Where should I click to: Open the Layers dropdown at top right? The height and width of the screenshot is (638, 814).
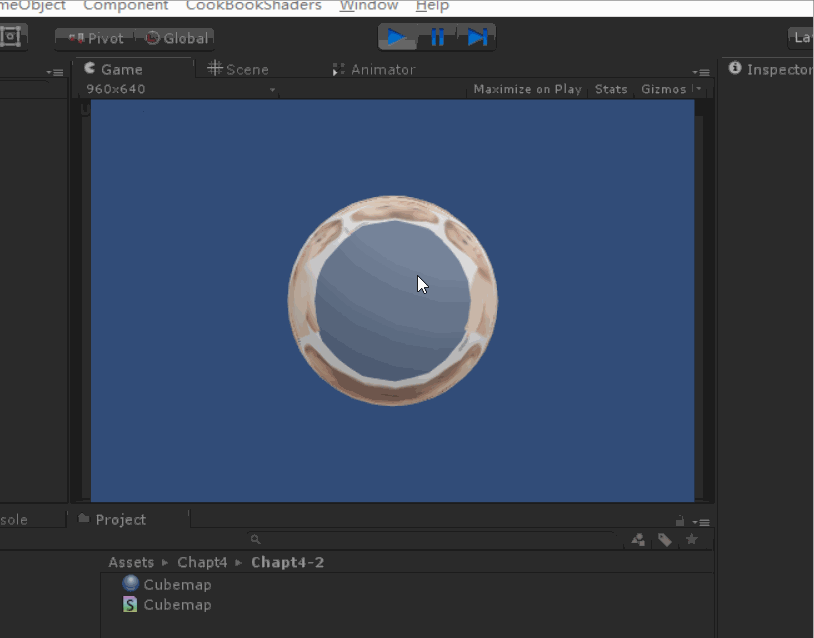(801, 38)
